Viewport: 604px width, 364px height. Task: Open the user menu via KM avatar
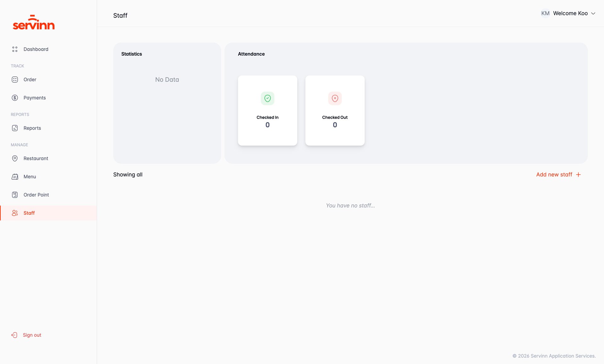click(545, 14)
